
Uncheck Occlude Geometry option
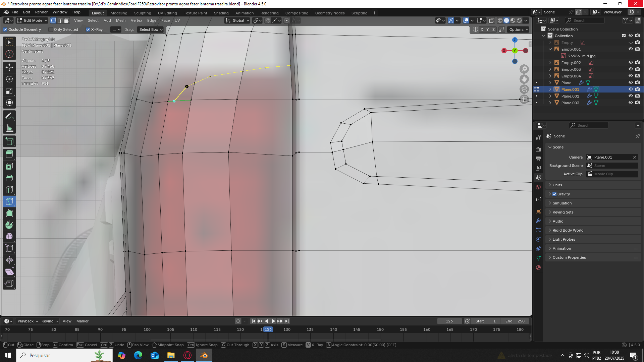(5, 29)
